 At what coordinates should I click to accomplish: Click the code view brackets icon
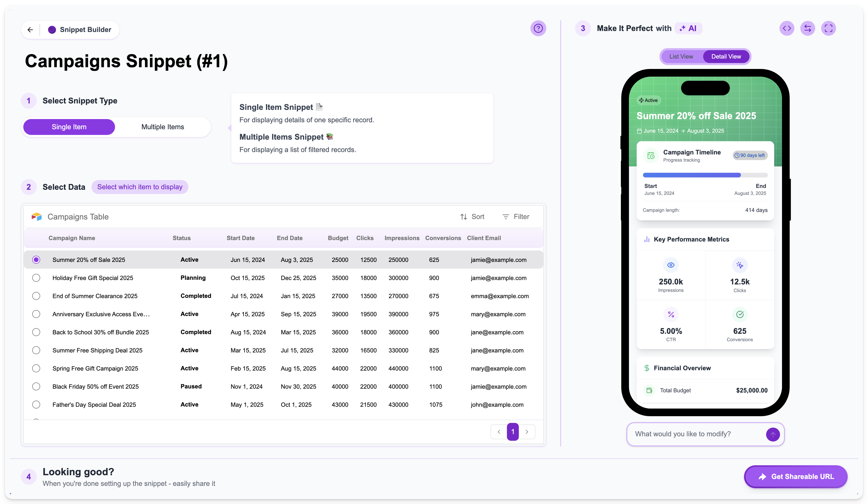pyautogui.click(x=787, y=28)
